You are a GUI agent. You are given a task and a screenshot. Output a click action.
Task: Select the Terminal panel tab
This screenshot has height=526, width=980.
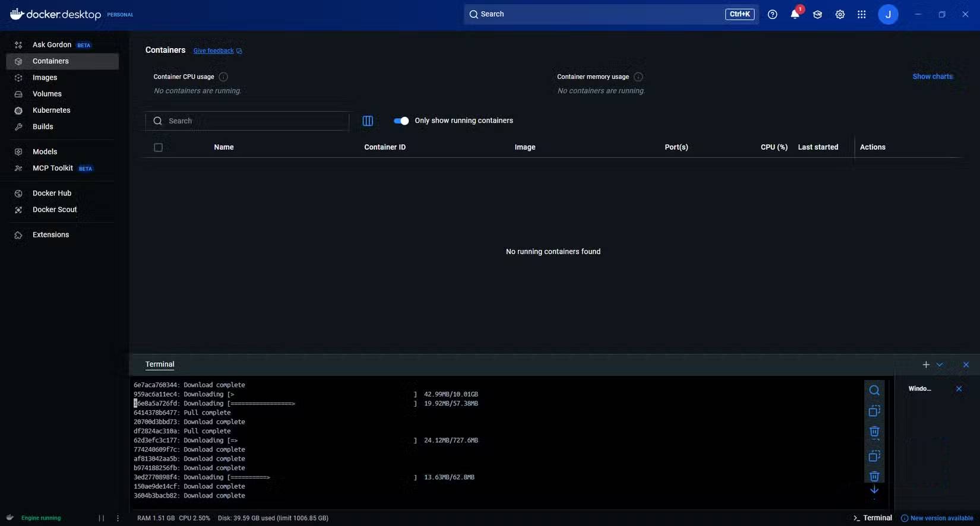[160, 365]
